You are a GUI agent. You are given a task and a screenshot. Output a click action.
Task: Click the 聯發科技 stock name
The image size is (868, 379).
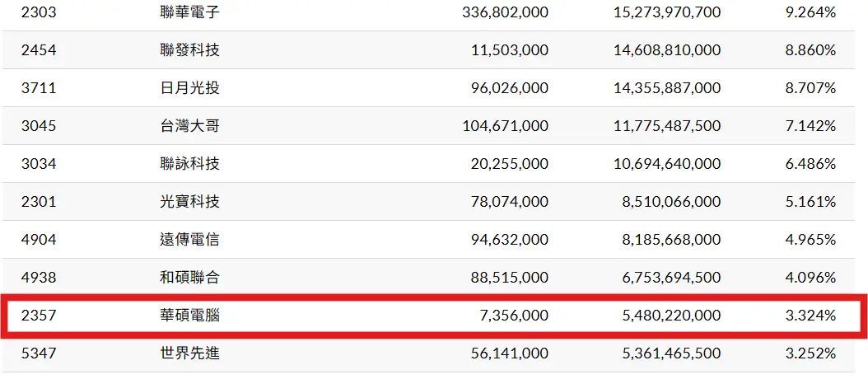190,50
